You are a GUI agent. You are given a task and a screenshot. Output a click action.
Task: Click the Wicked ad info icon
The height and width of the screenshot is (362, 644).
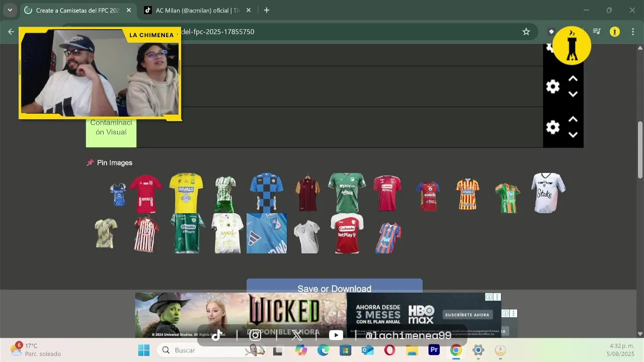coord(489,297)
